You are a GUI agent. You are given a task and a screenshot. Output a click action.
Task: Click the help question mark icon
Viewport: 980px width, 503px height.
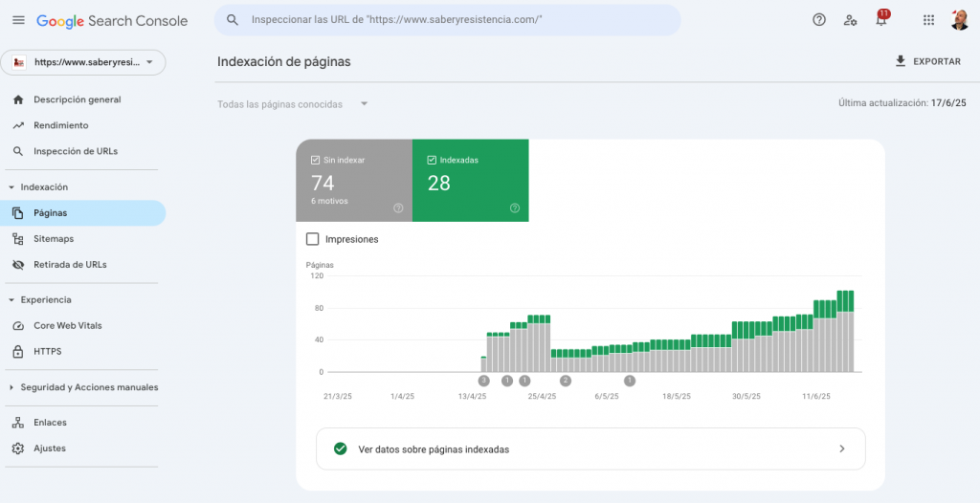click(x=818, y=20)
